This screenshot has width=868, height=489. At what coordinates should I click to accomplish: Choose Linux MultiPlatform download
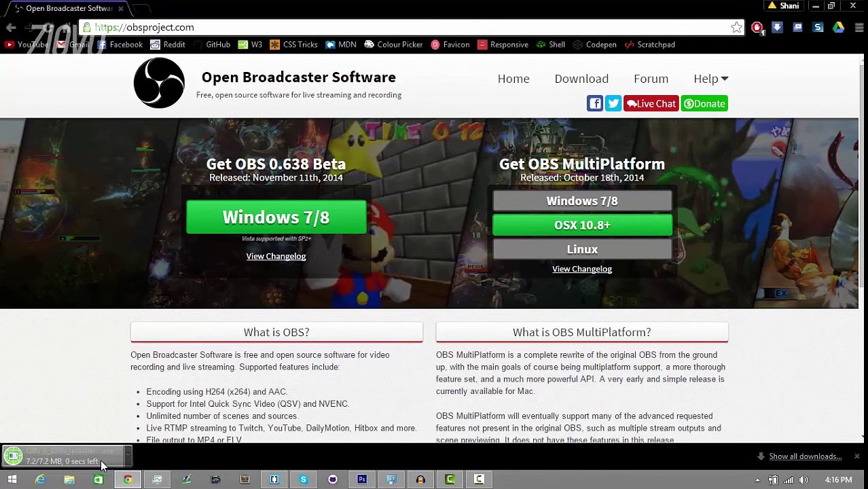click(582, 249)
